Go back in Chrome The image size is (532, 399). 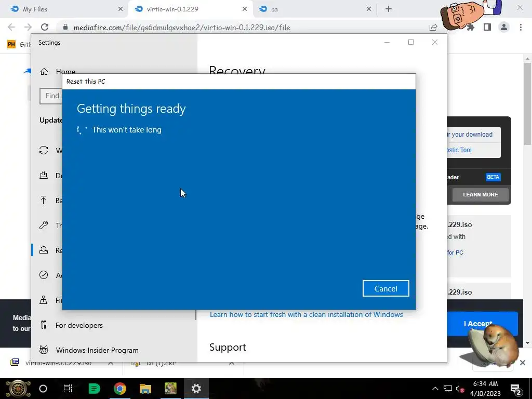(x=11, y=27)
